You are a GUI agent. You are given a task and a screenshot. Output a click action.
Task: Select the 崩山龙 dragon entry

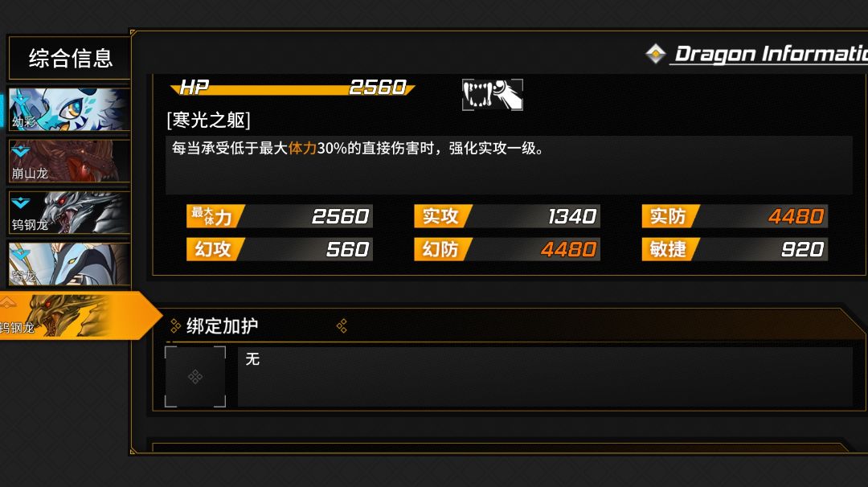coord(69,161)
